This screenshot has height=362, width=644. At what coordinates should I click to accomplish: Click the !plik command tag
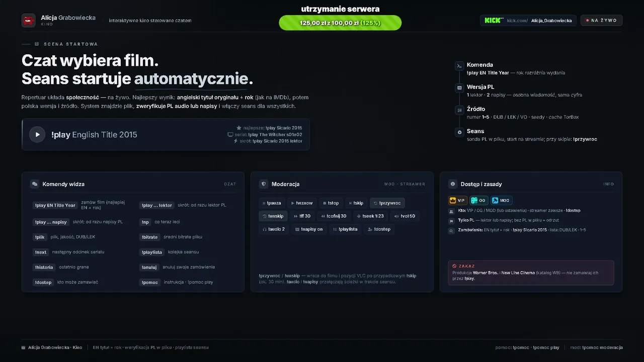pyautogui.click(x=40, y=237)
